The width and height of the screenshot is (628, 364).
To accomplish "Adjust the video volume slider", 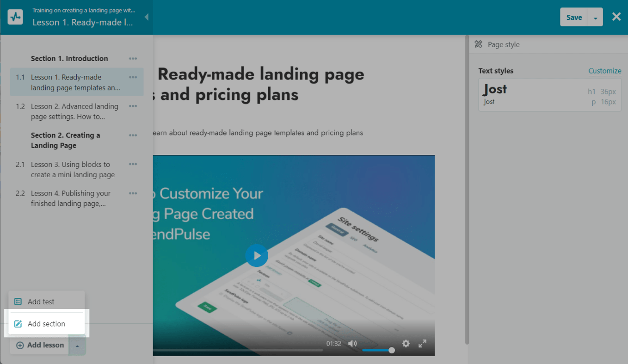I will [377, 350].
